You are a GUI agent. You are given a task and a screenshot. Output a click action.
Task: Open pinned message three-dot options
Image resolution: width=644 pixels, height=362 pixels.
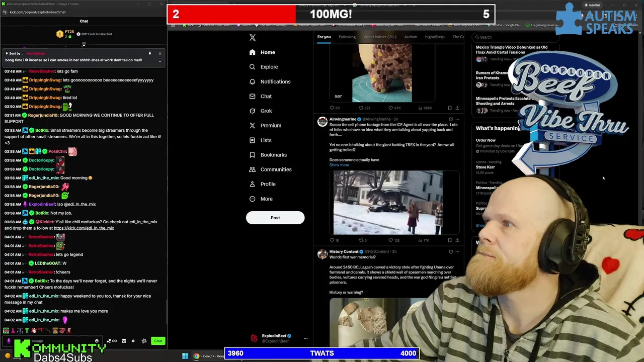tap(159, 53)
